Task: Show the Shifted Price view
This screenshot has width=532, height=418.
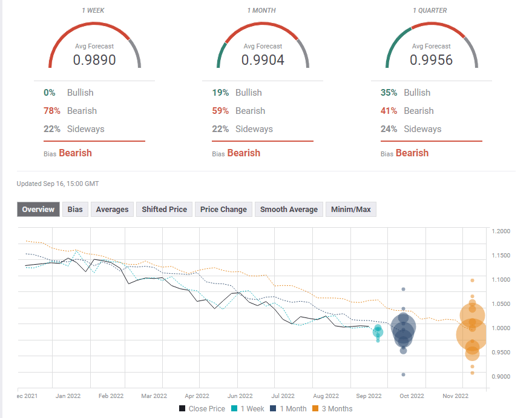Action: [x=164, y=210]
